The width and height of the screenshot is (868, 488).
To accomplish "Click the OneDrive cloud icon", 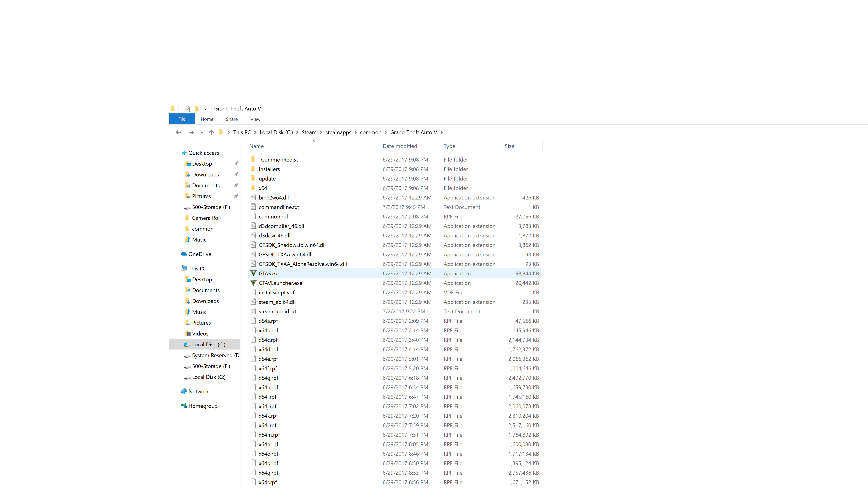I will (184, 254).
